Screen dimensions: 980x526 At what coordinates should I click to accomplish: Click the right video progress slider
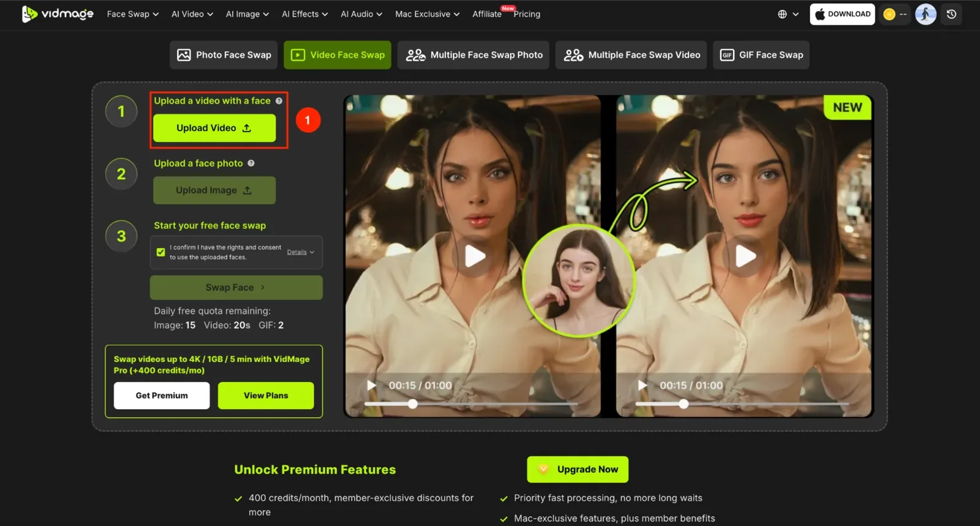742,404
